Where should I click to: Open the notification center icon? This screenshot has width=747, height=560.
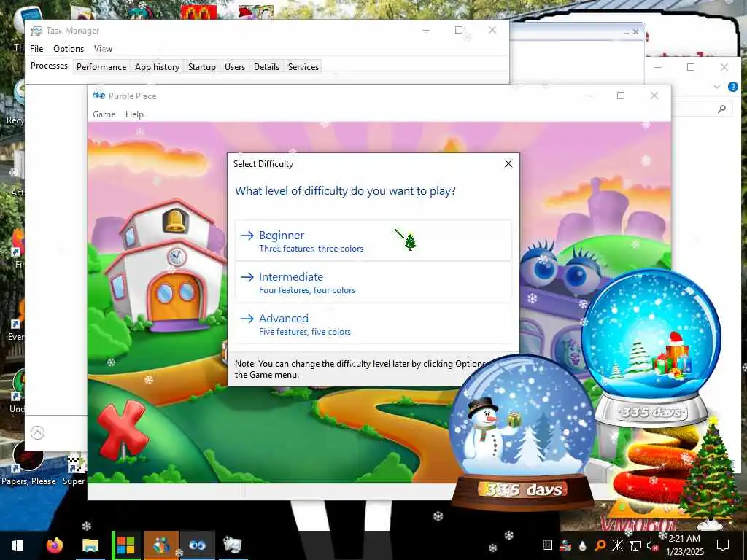(x=723, y=545)
